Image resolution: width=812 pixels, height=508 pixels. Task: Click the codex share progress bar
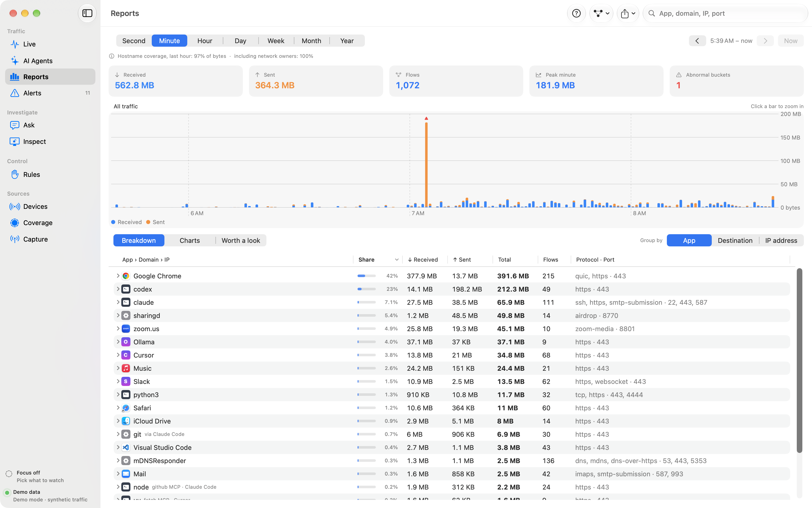[x=366, y=289]
